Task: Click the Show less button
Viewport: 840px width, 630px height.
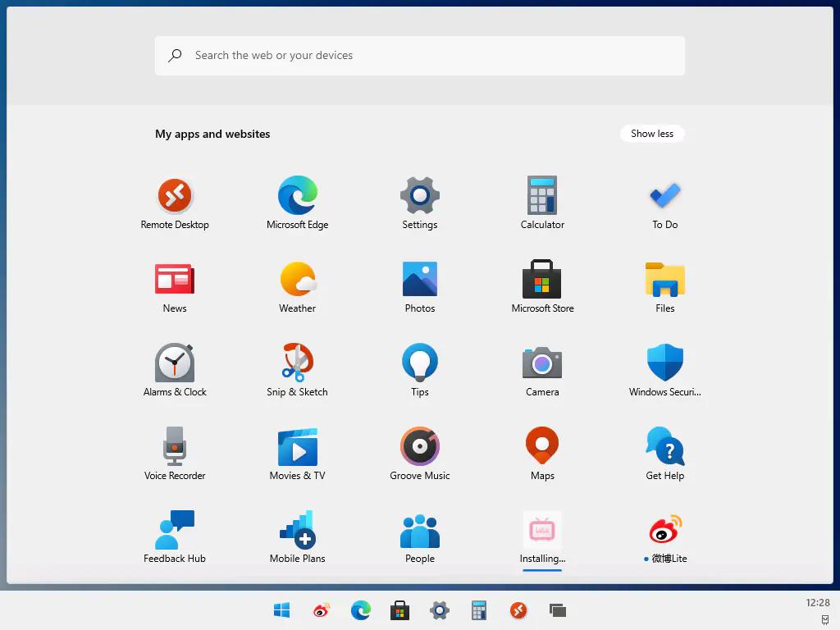Action: (652, 134)
